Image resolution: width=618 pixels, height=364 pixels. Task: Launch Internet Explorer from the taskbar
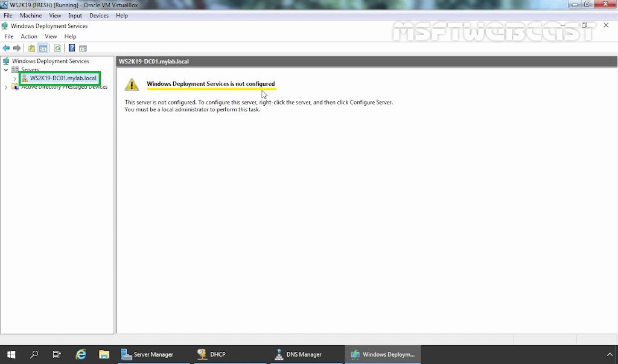click(x=81, y=354)
